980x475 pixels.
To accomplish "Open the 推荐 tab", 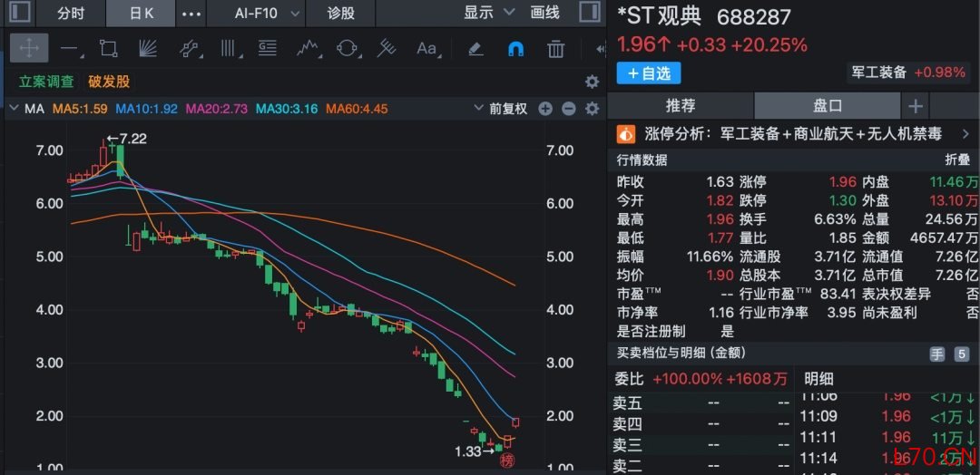I will (681, 105).
